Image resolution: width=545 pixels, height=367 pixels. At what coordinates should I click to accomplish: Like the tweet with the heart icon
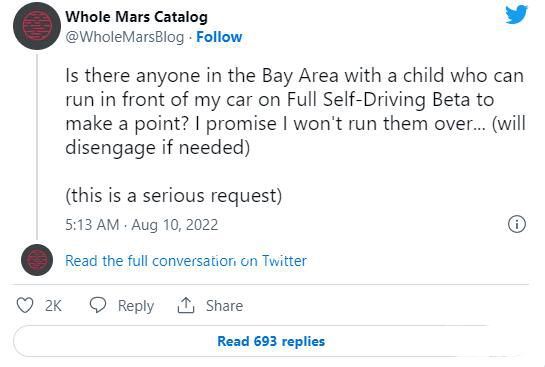click(x=25, y=305)
